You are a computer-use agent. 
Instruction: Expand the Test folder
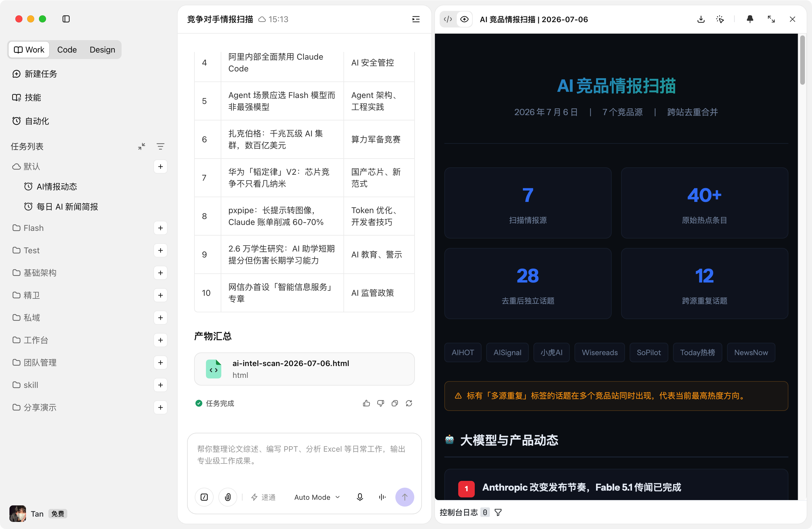coord(26,251)
